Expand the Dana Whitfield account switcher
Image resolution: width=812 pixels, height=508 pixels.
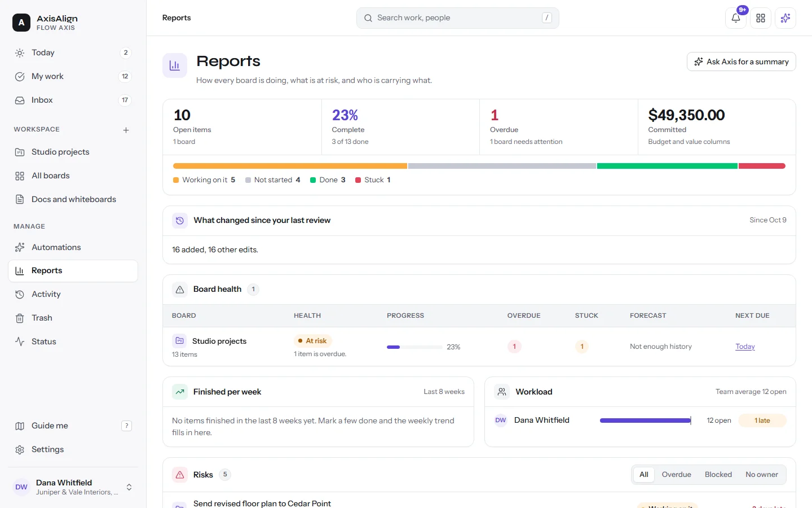tap(73, 487)
